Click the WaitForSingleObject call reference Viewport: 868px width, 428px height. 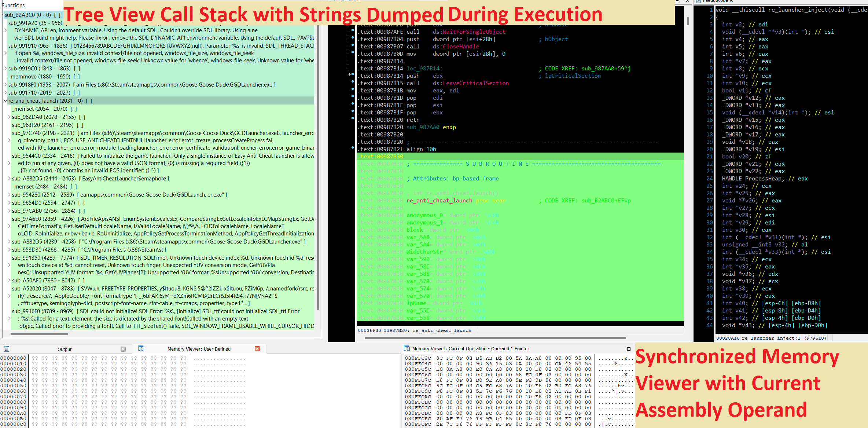coord(474,32)
